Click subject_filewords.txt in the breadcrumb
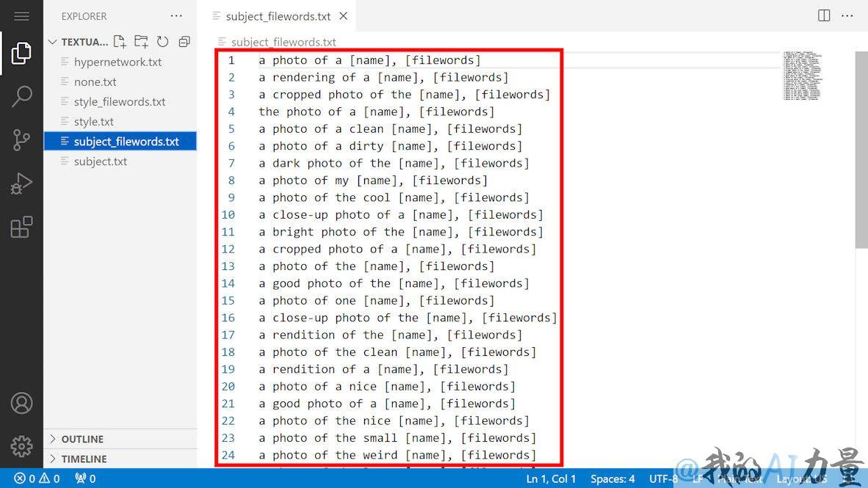Image resolution: width=868 pixels, height=488 pixels. (x=283, y=42)
